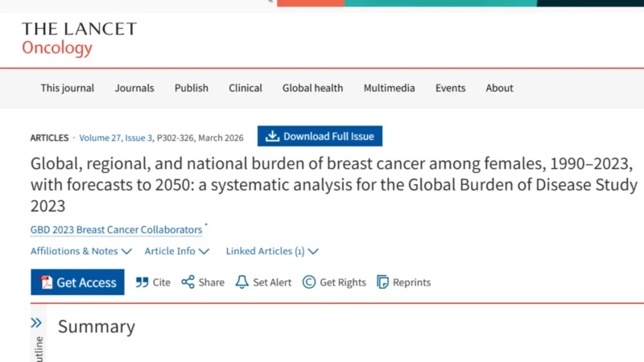This screenshot has width=644, height=362.
Task: Expand the outline panel with double chevron
Action: pos(36,323)
